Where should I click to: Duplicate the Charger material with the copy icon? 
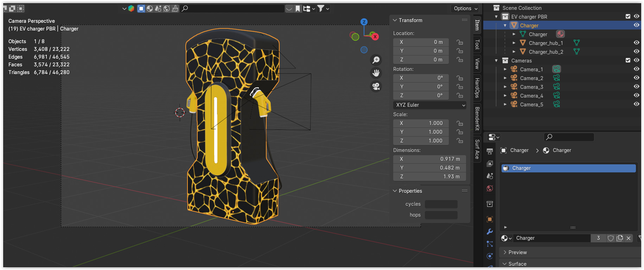[x=620, y=238]
